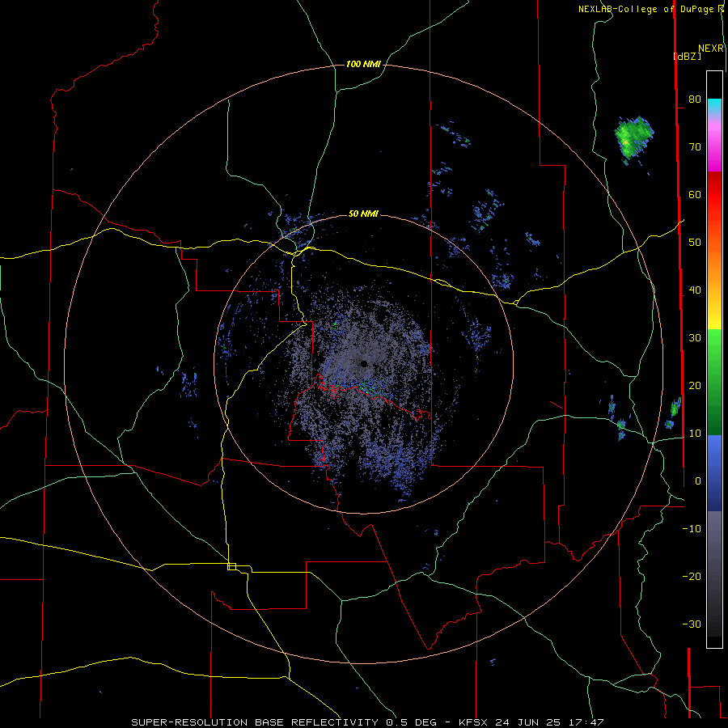
Task: Click the 30 value on the dBZ scale
Action: coord(695,337)
